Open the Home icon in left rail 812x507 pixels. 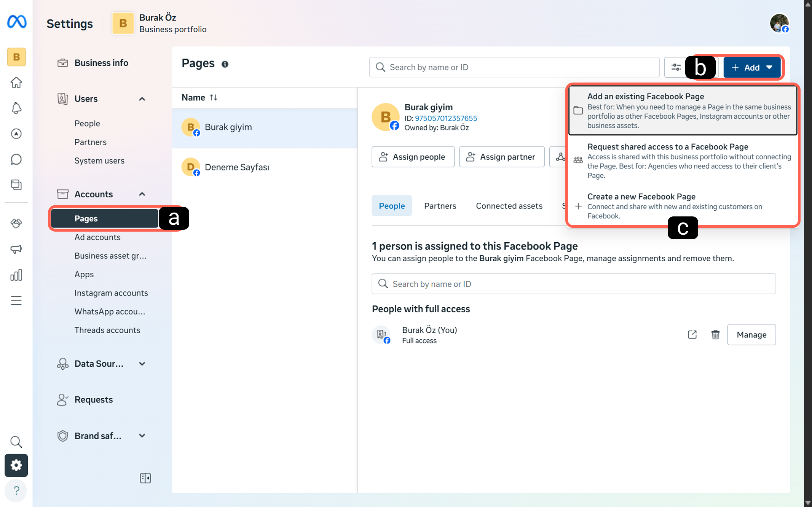point(16,82)
